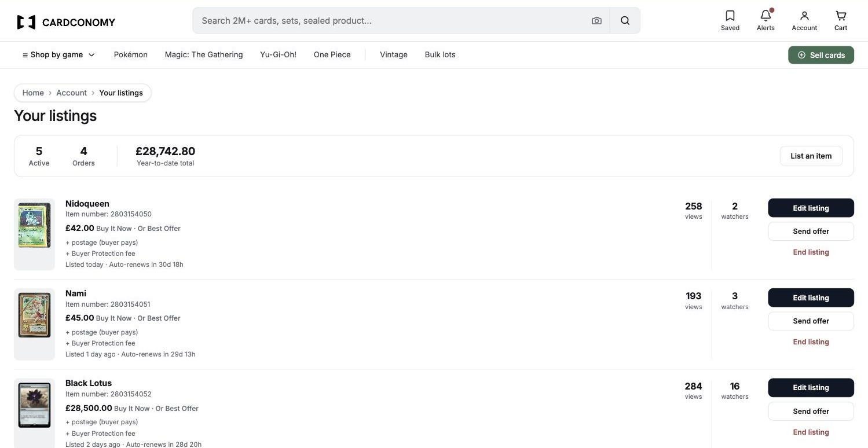Image resolution: width=868 pixels, height=448 pixels.
Task: Click Sell cards button
Action: 821,55
